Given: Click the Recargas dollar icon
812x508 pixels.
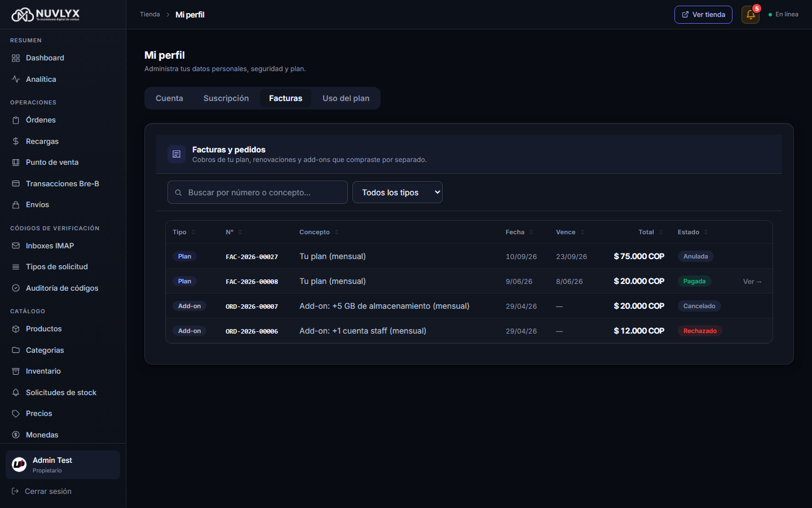Looking at the screenshot, I should [16, 141].
